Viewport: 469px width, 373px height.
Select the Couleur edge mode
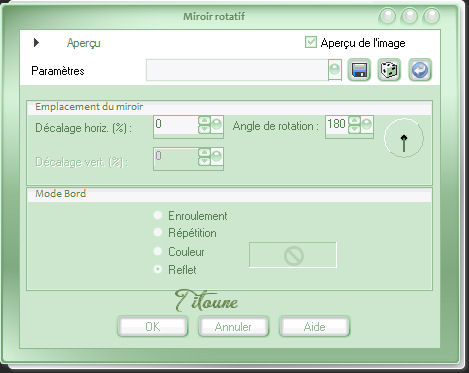tap(158, 251)
